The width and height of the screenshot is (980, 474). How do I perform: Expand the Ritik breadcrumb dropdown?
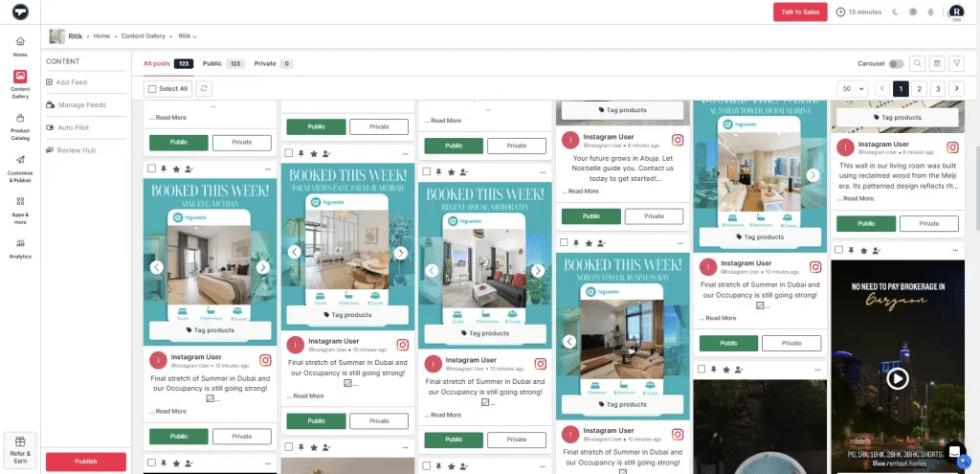[x=188, y=36]
